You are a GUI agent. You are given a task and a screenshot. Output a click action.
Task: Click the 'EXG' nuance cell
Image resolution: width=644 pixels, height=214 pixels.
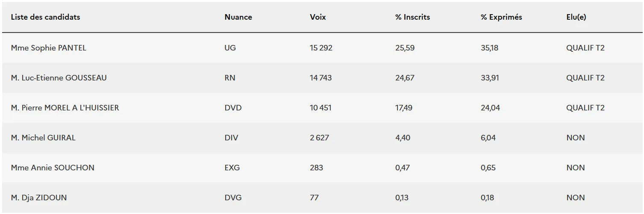(232, 168)
